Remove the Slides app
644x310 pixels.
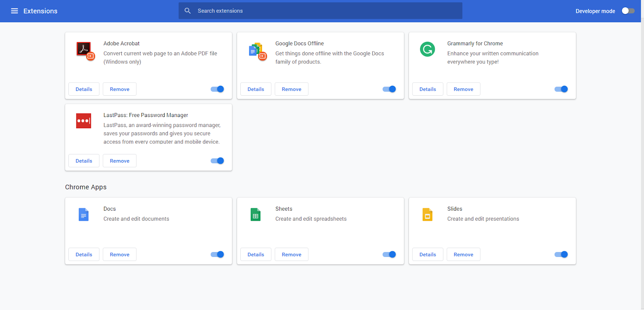tap(463, 255)
